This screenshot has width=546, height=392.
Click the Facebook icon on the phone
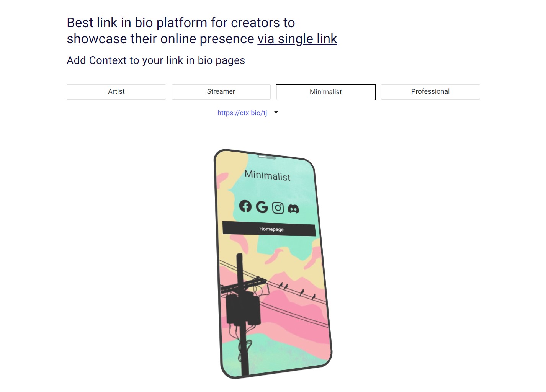pyautogui.click(x=245, y=206)
